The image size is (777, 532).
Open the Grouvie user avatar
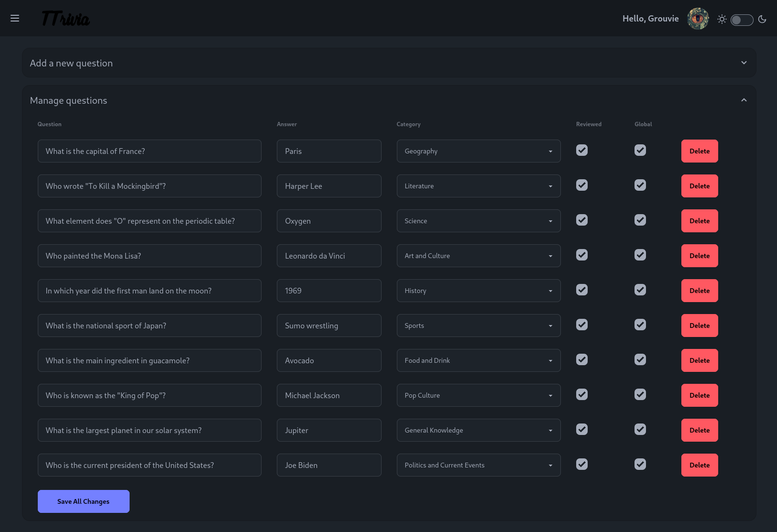tap(698, 19)
